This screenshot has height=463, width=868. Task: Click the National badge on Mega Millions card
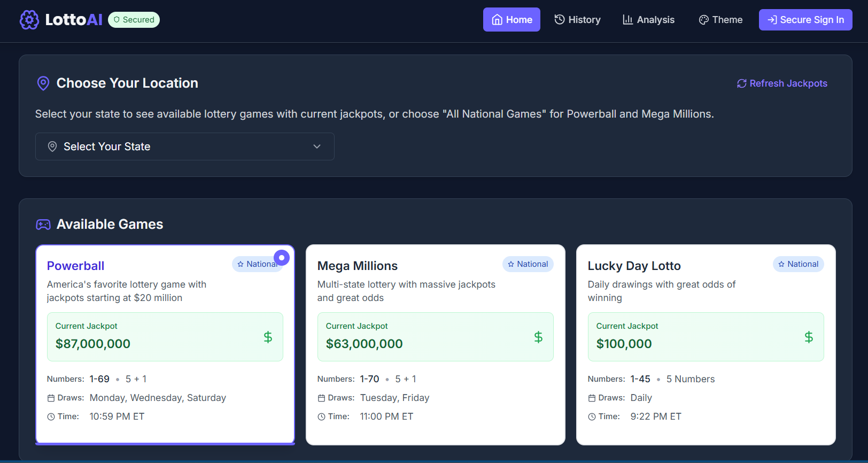[x=528, y=264]
